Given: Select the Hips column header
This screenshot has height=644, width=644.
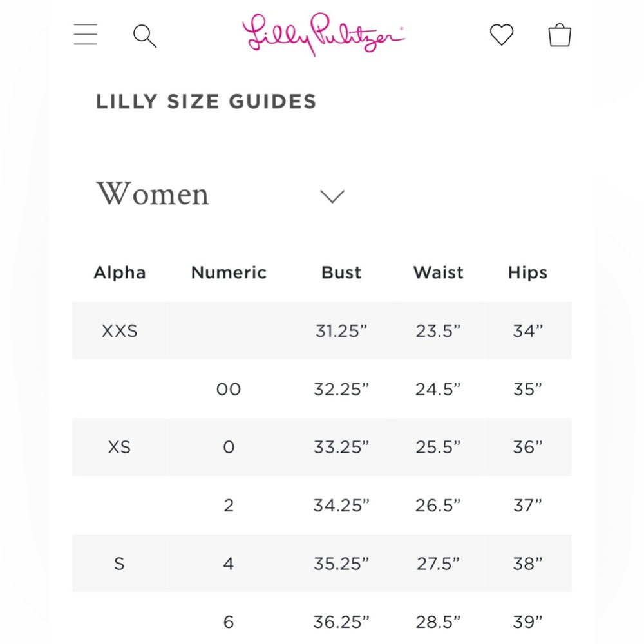Looking at the screenshot, I should coord(528,272).
